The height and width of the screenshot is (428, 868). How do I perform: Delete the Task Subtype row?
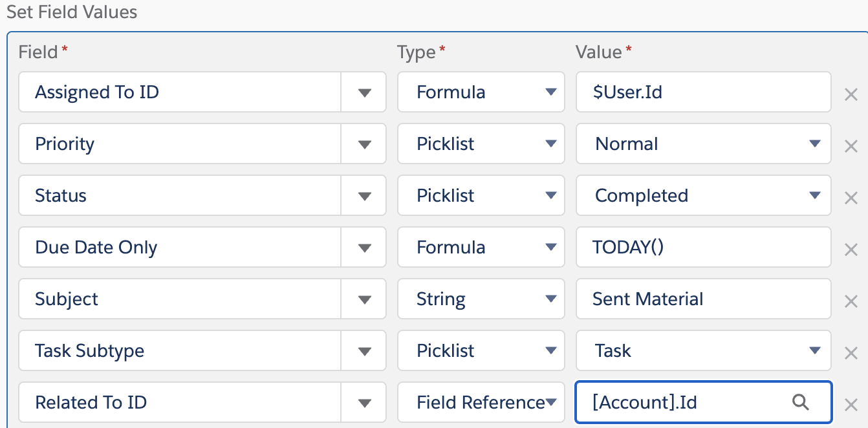point(851,352)
